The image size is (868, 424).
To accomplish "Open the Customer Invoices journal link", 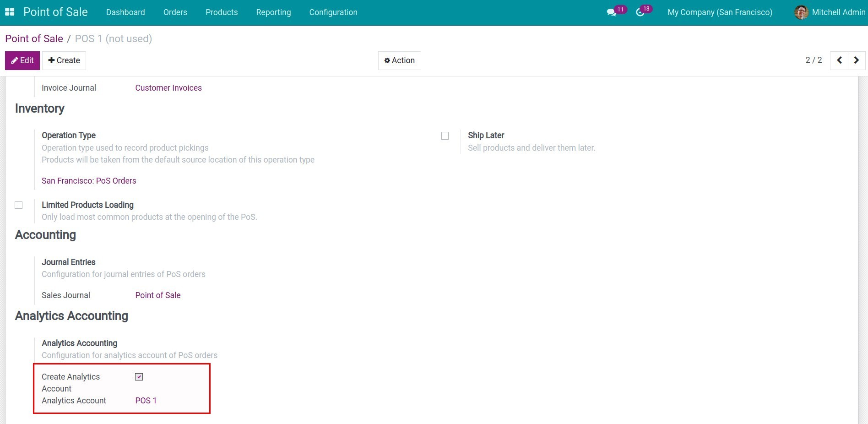I will point(168,87).
